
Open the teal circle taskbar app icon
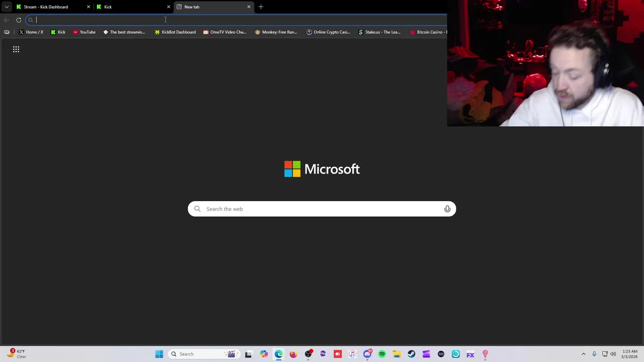(456, 354)
